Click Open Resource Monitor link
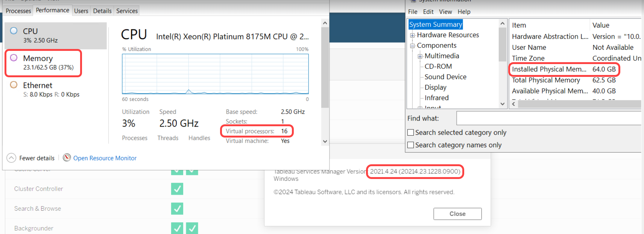 pos(105,158)
